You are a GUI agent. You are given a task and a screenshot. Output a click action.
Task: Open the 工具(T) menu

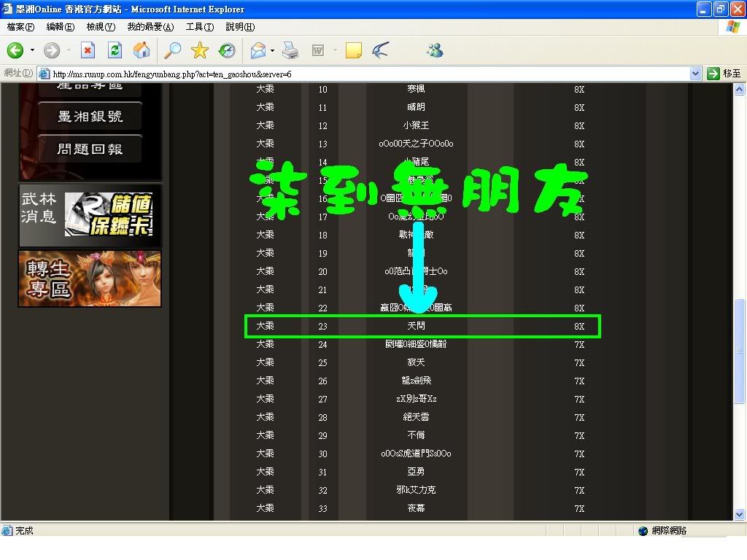(x=199, y=27)
